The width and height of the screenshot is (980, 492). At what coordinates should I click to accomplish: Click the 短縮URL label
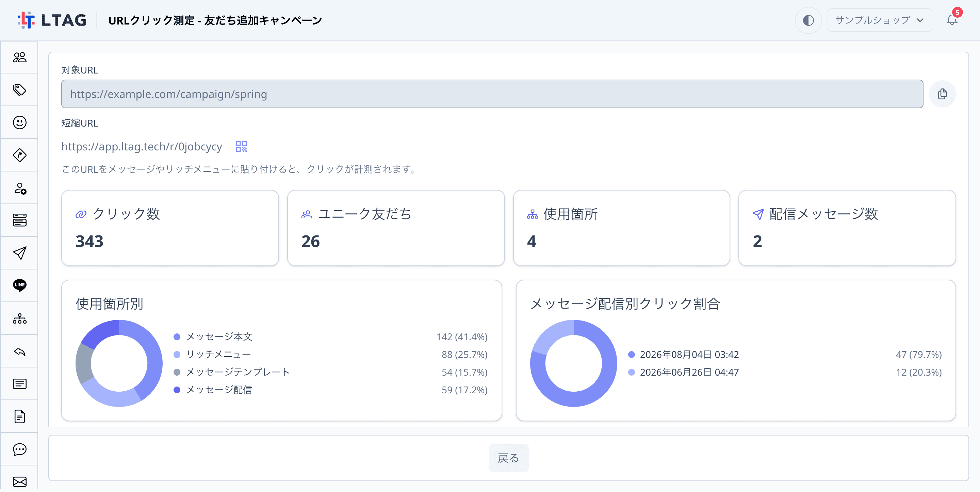pos(80,123)
